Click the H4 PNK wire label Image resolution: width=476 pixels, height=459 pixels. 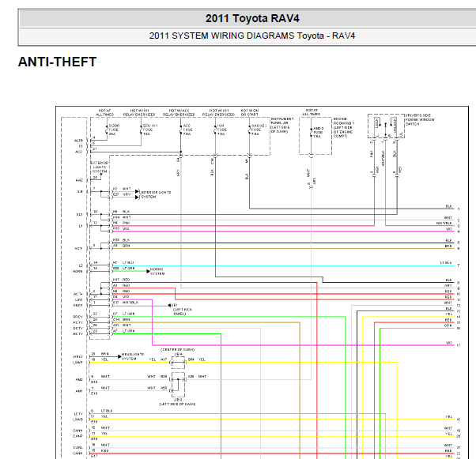[x=122, y=223]
